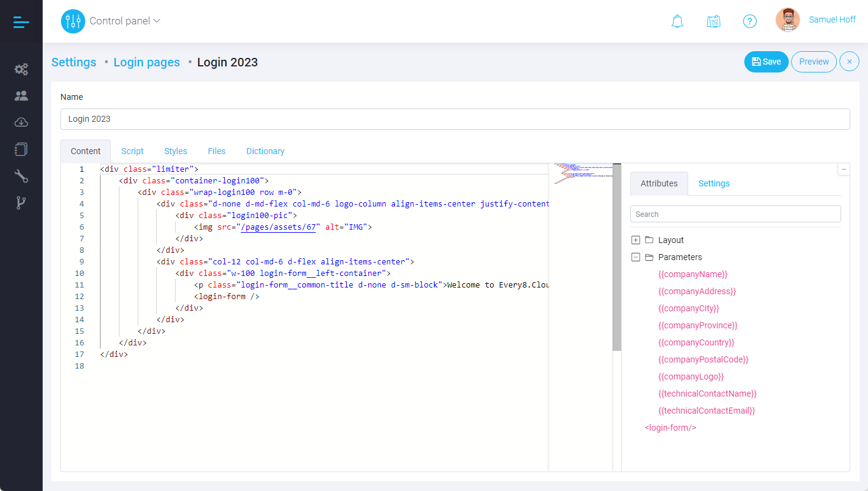Screen dimensions: 868x491
Task: Collapse the attributes side panel
Action: click(844, 169)
